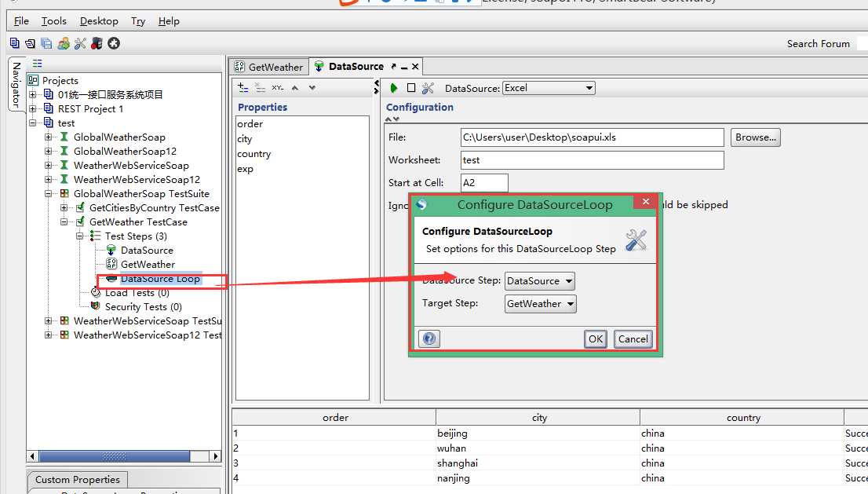Screen dimensions: 868x494
Task: Open the Try menu
Action: 138,21
